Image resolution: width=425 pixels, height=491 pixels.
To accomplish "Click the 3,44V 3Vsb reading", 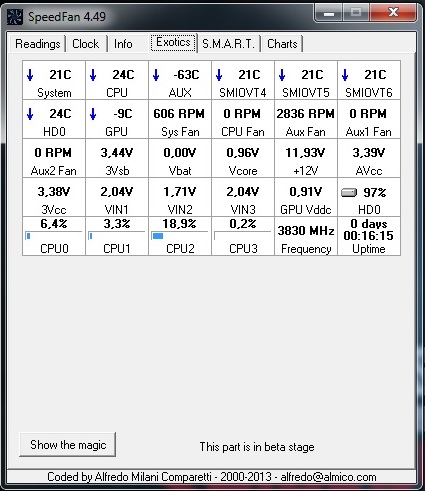I will click(x=117, y=153).
